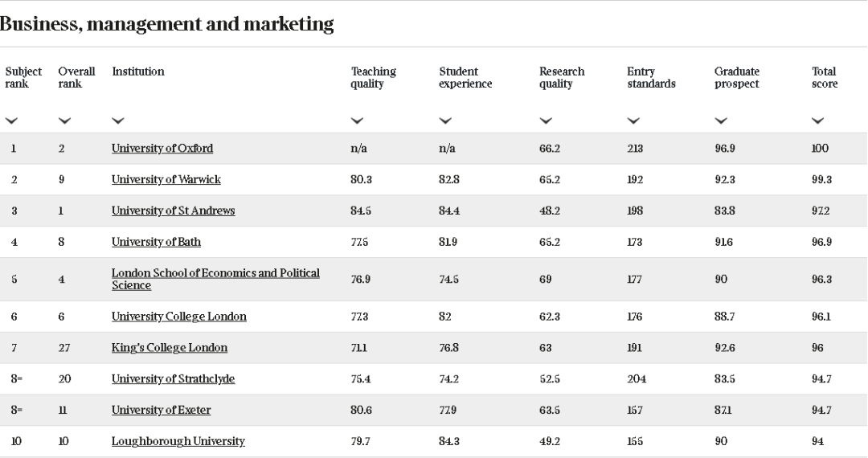Visit the University of Strathclyde page
Viewport: 868px width, 458px height.
pos(173,379)
